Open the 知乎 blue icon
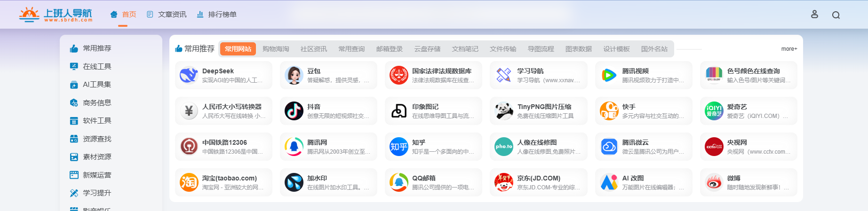This screenshot has height=211, width=868. click(x=398, y=147)
